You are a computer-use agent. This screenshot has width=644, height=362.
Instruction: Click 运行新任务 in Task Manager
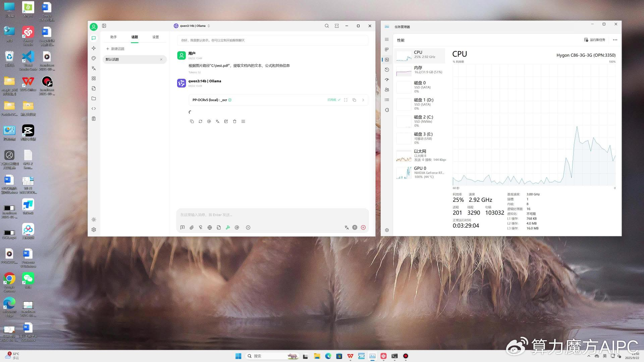(x=595, y=40)
